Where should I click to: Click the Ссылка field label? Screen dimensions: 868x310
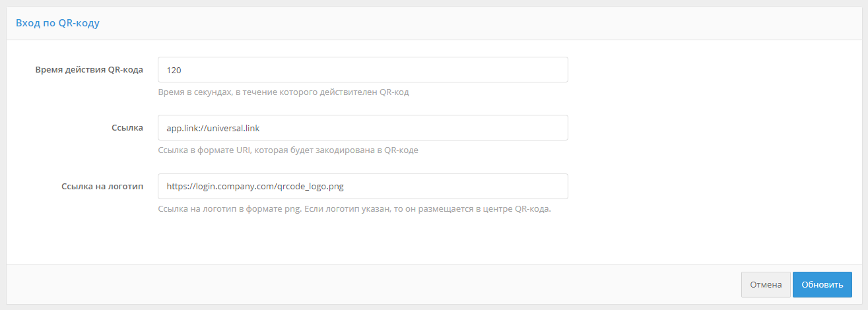click(127, 128)
